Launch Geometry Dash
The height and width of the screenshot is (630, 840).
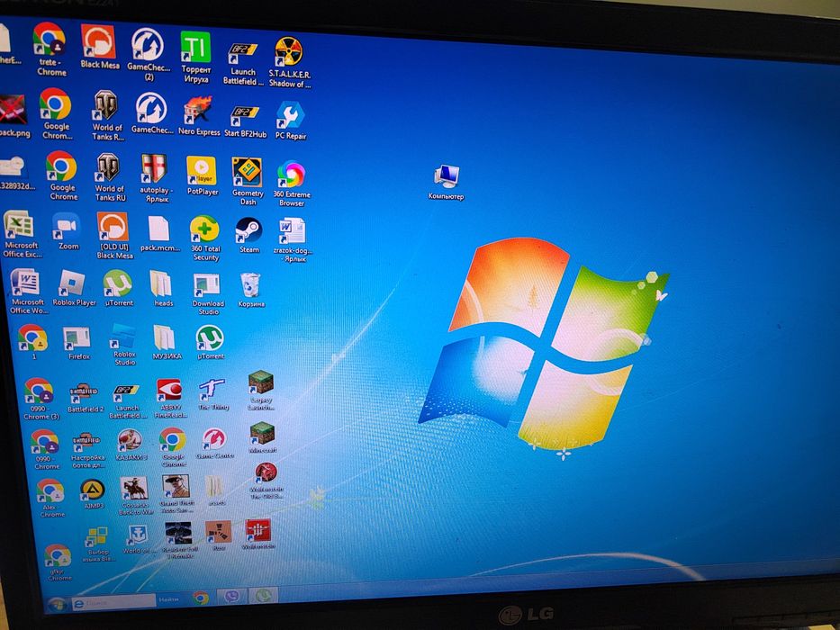coord(247,181)
